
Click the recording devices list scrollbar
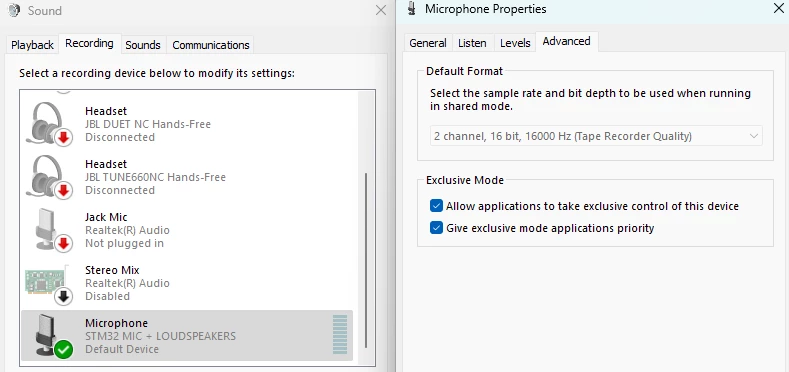click(x=366, y=260)
